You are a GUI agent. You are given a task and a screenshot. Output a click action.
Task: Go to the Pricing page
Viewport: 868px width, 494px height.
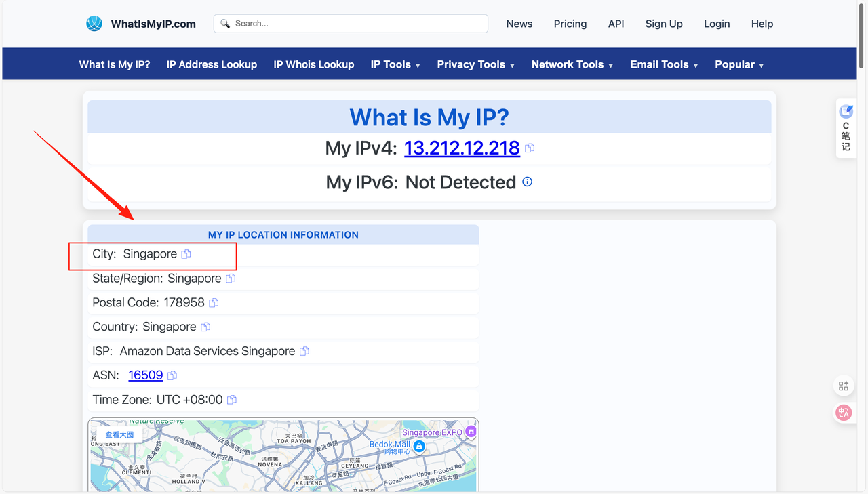point(570,24)
